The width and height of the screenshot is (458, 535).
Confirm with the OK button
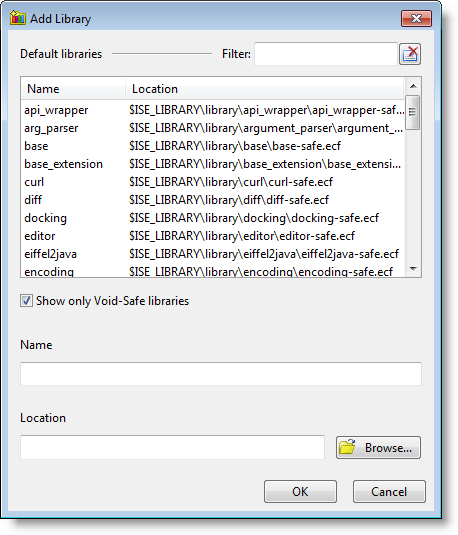(300, 492)
